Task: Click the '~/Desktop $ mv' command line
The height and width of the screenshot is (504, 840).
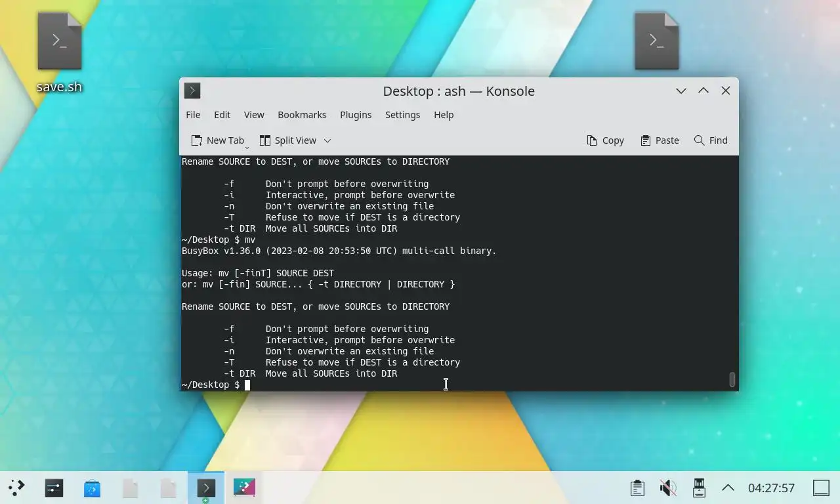Action: (219, 240)
